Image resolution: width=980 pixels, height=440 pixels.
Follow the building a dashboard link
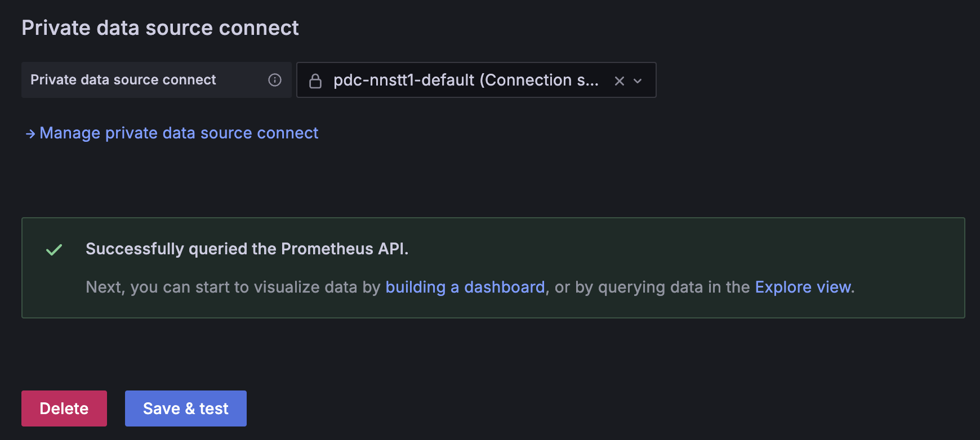[465, 288]
